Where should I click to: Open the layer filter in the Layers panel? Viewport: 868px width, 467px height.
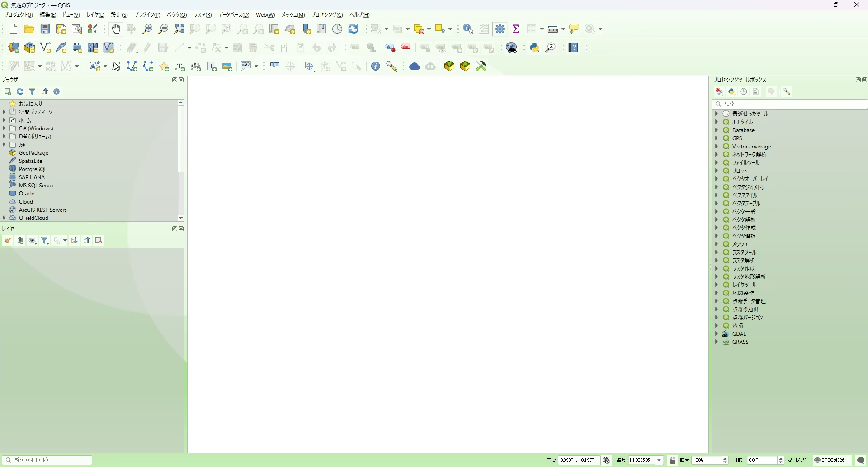45,241
